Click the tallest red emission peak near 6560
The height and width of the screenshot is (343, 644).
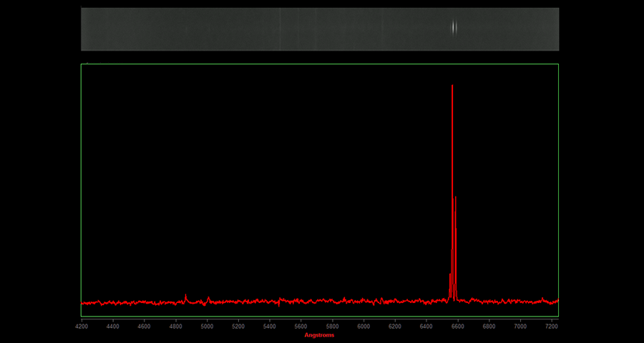(452, 86)
